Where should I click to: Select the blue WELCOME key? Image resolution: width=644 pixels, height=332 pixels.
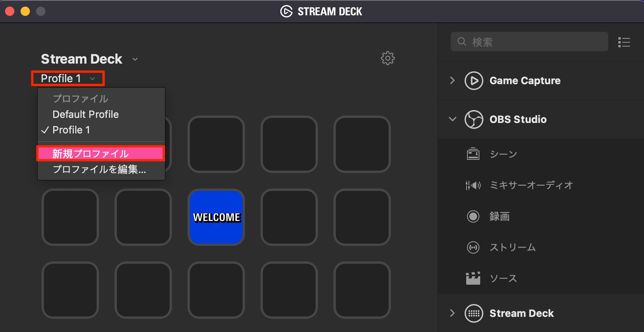coord(216,217)
